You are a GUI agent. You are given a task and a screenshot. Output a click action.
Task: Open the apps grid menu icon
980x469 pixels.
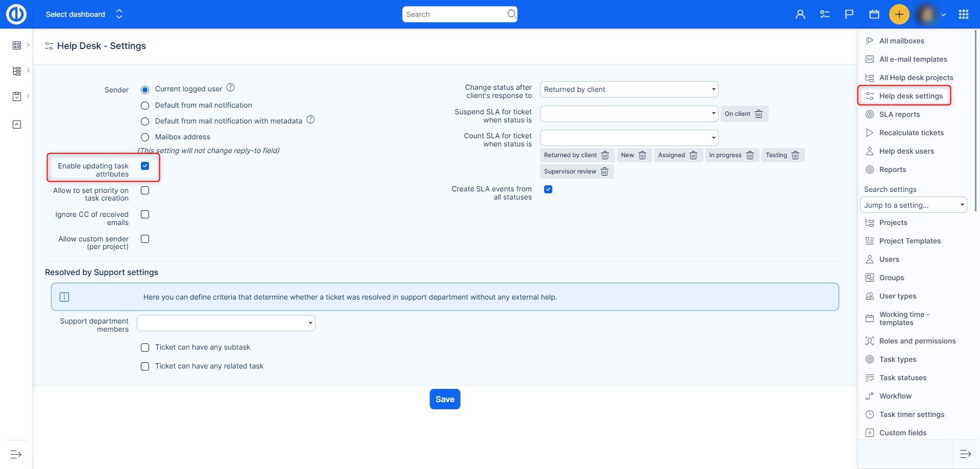(963, 14)
